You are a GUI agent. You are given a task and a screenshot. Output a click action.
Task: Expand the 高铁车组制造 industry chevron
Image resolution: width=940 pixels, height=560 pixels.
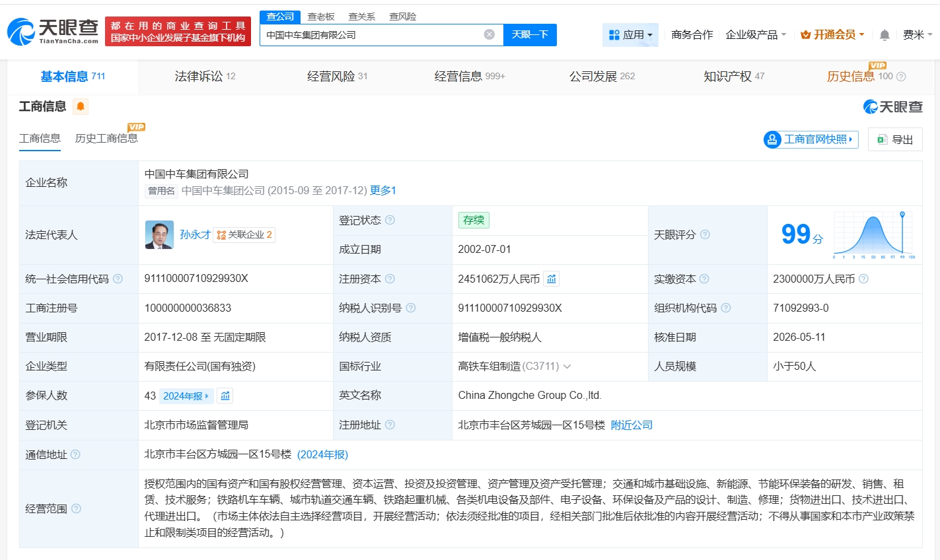(x=567, y=367)
